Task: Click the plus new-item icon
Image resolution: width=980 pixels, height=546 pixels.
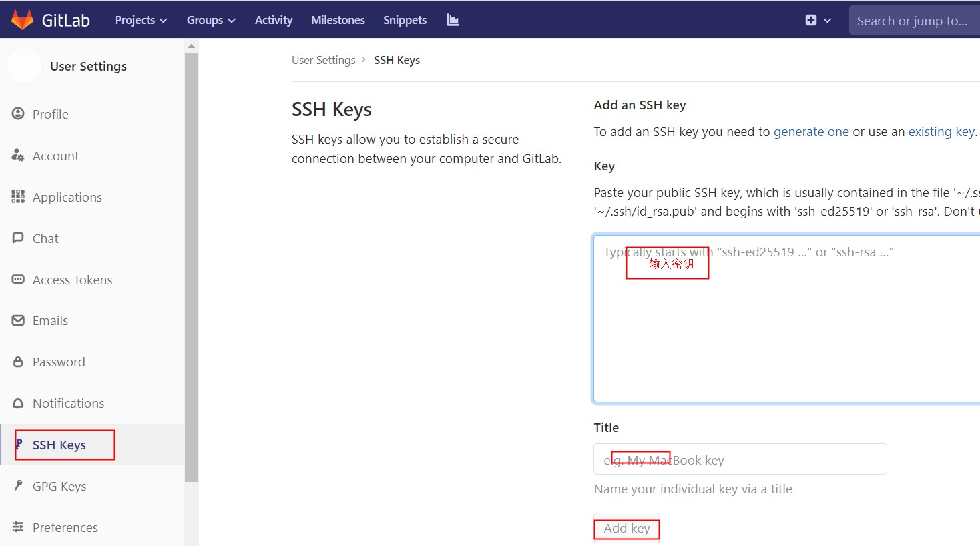Action: [x=811, y=20]
